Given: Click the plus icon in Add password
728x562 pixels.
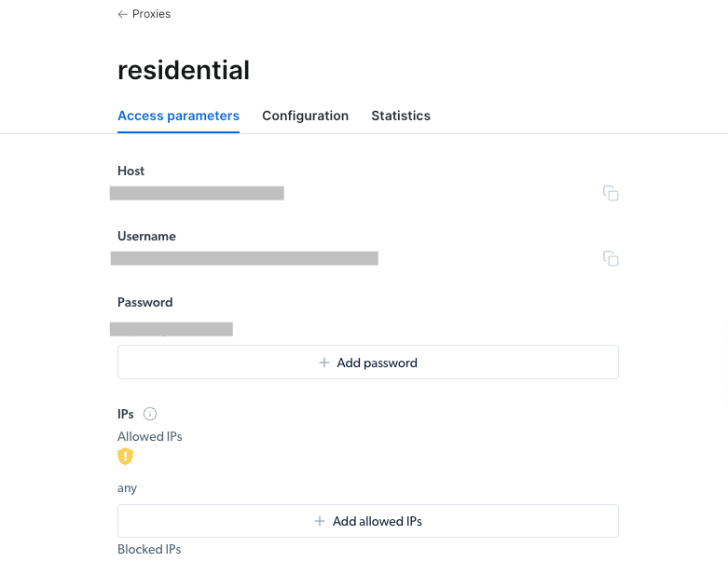Looking at the screenshot, I should tap(324, 363).
